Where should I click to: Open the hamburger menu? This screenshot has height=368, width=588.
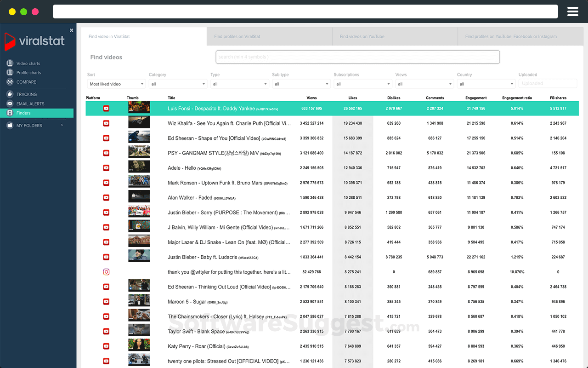[x=572, y=11]
